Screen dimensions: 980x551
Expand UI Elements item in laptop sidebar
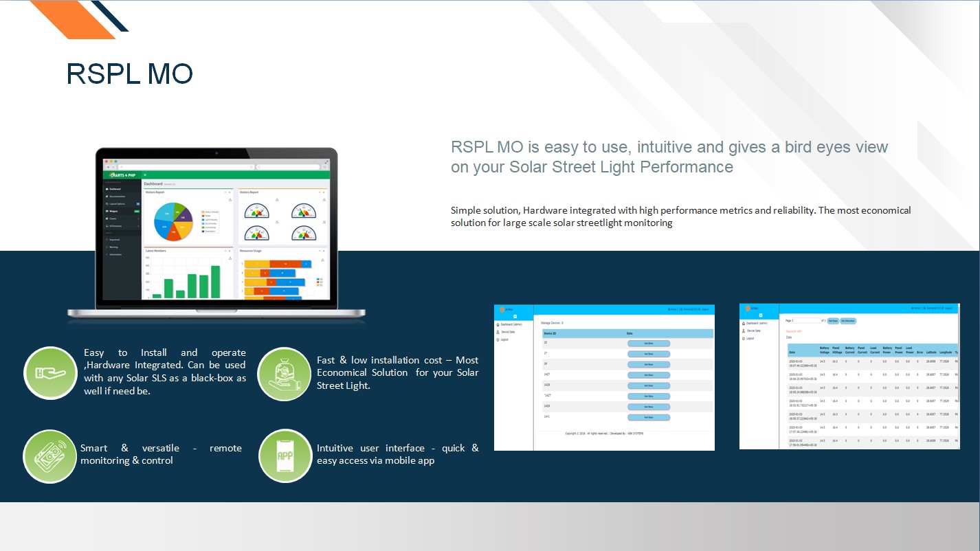[122, 226]
